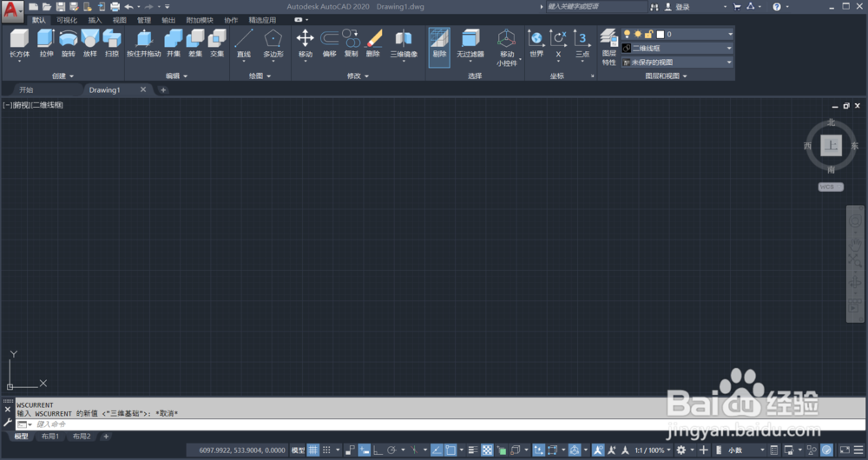This screenshot has height=460, width=868.
Task: Switch to the 插入 ribbon tab
Action: coord(95,20)
